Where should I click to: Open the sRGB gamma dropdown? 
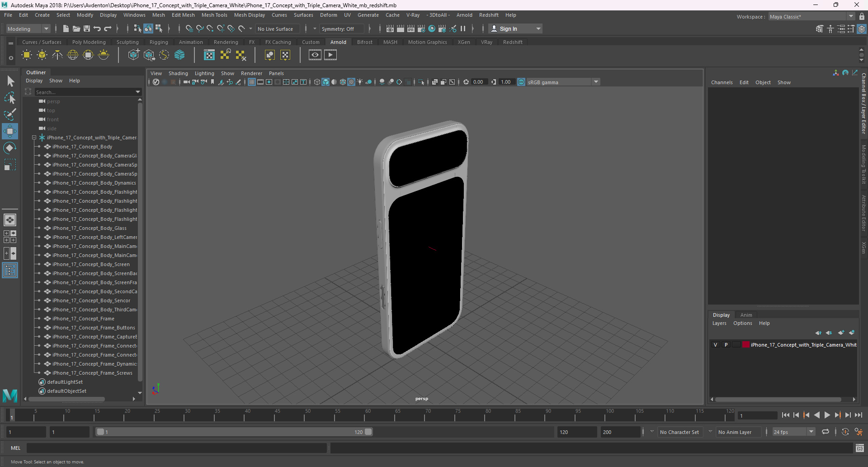click(x=563, y=82)
